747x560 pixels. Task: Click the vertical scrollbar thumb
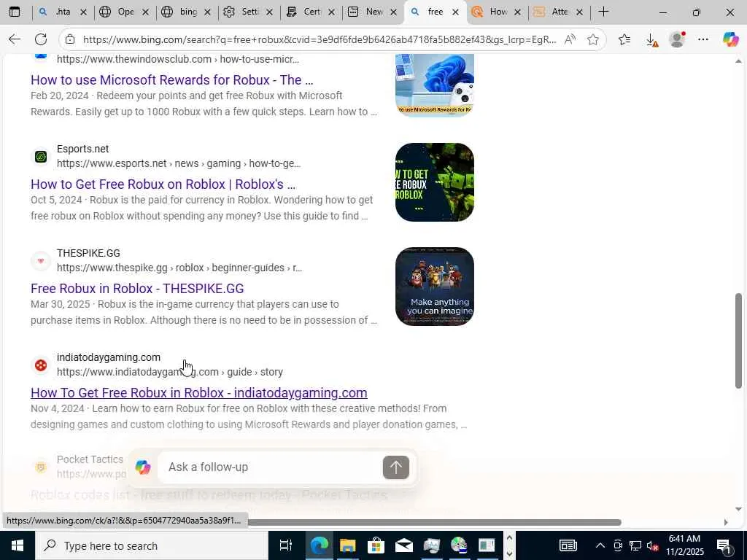point(738,341)
